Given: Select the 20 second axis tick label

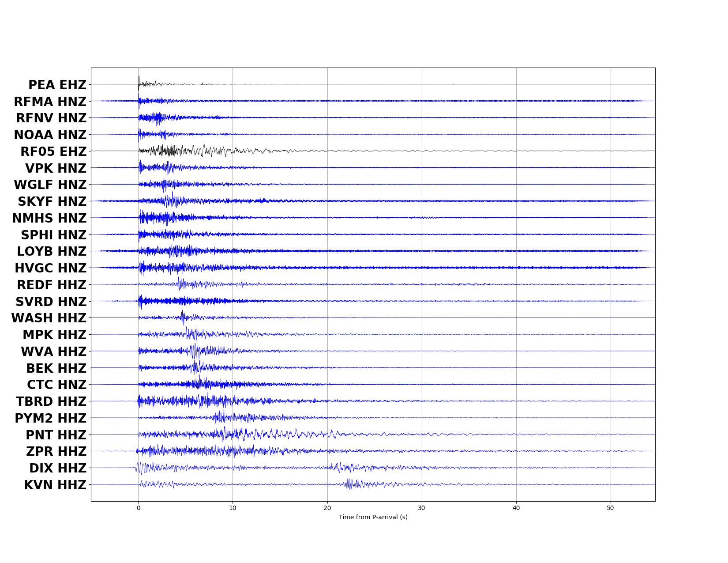Looking at the screenshot, I should 327,508.
